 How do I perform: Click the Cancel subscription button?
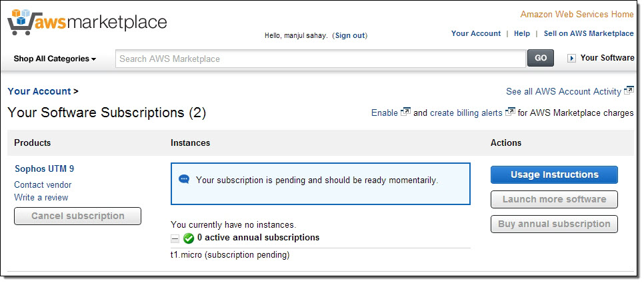(x=77, y=216)
